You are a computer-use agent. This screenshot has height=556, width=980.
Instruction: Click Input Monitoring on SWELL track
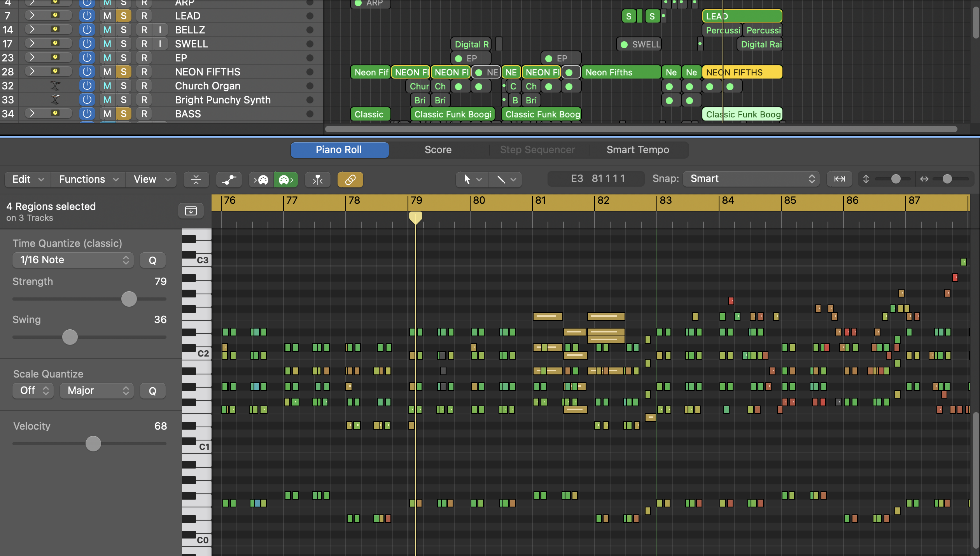click(160, 44)
